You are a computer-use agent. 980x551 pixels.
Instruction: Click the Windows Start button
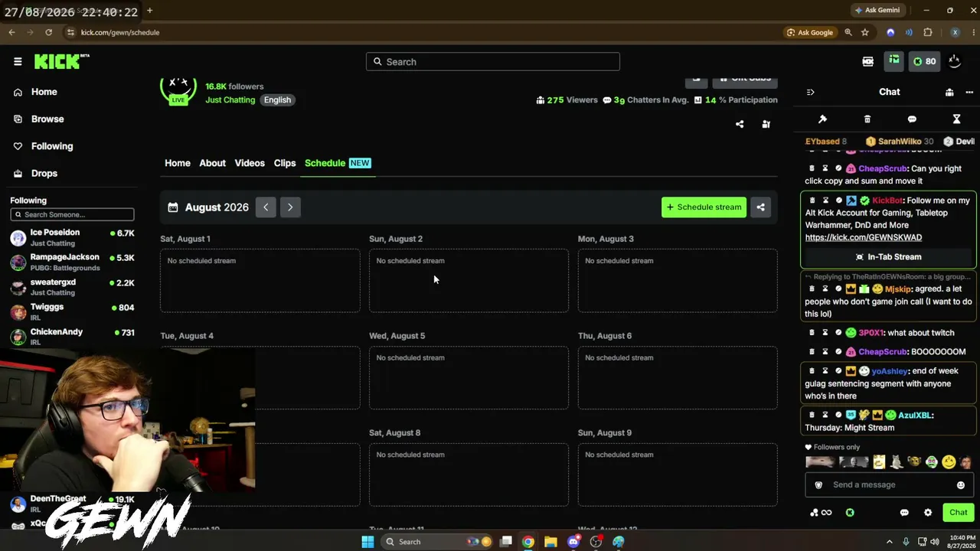point(367,542)
